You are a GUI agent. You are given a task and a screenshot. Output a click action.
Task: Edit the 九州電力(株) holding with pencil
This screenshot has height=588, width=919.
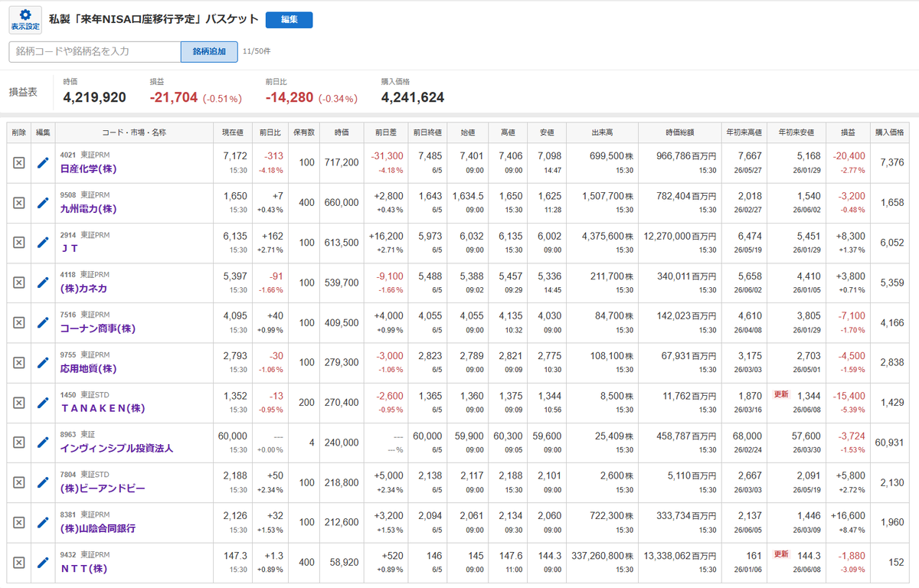click(43, 203)
